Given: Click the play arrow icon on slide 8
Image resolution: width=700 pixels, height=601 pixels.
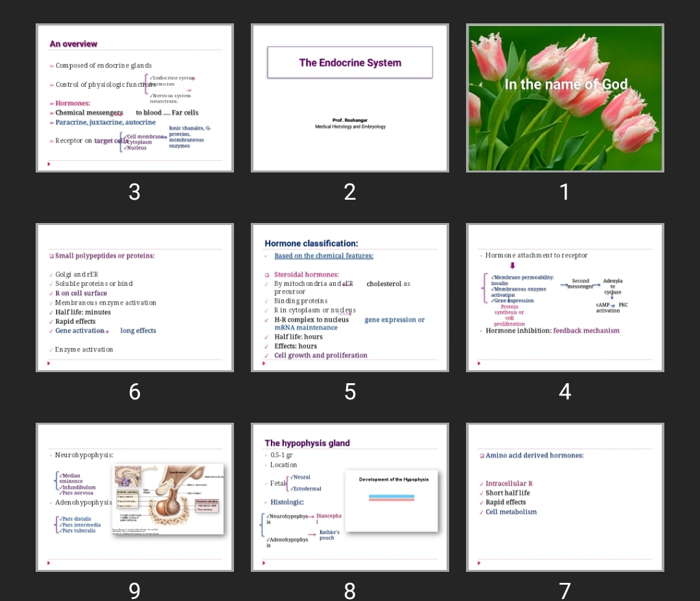Looking at the screenshot, I should 264,563.
